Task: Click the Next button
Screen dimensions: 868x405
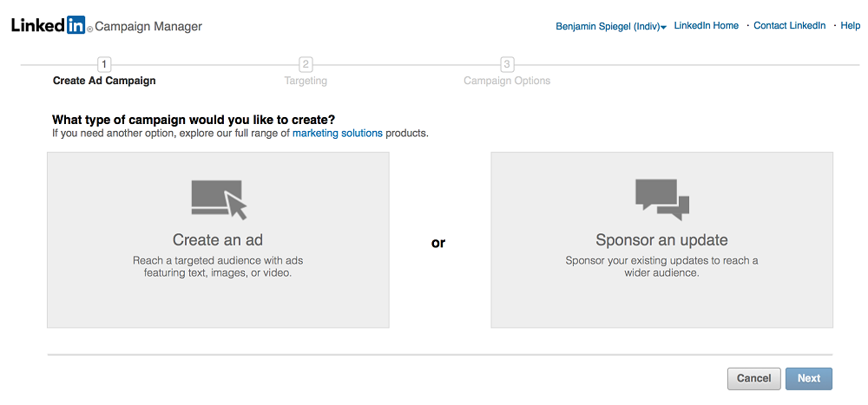Action: tap(809, 379)
